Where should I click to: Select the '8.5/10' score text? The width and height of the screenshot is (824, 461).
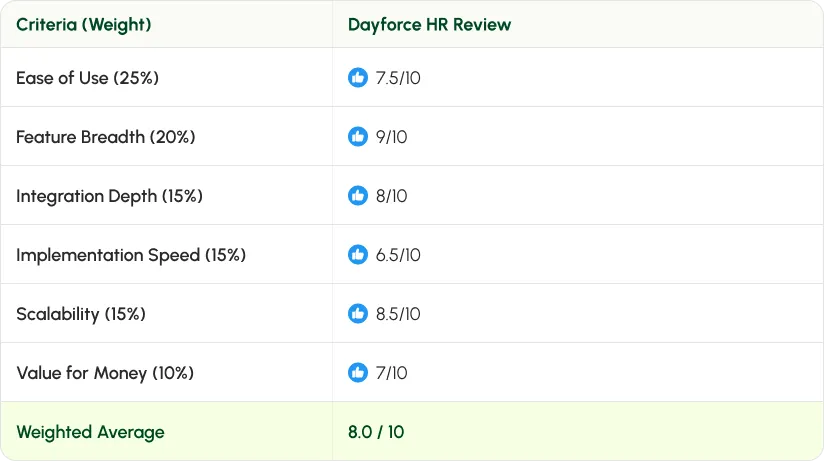coord(398,314)
